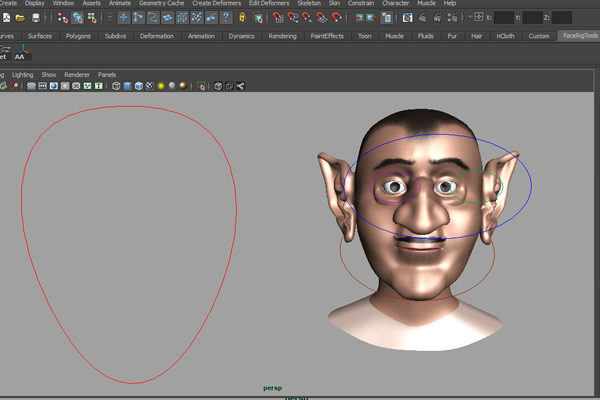Click the IPR render clapperboard icon
The width and height of the screenshot is (600, 400).
pyautogui.click(x=437, y=18)
